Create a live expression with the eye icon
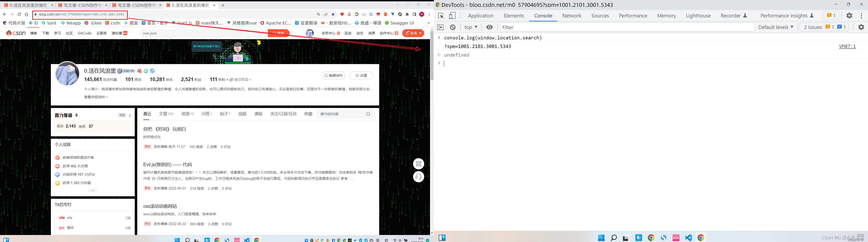The height and width of the screenshot is (242, 868). coord(490,27)
